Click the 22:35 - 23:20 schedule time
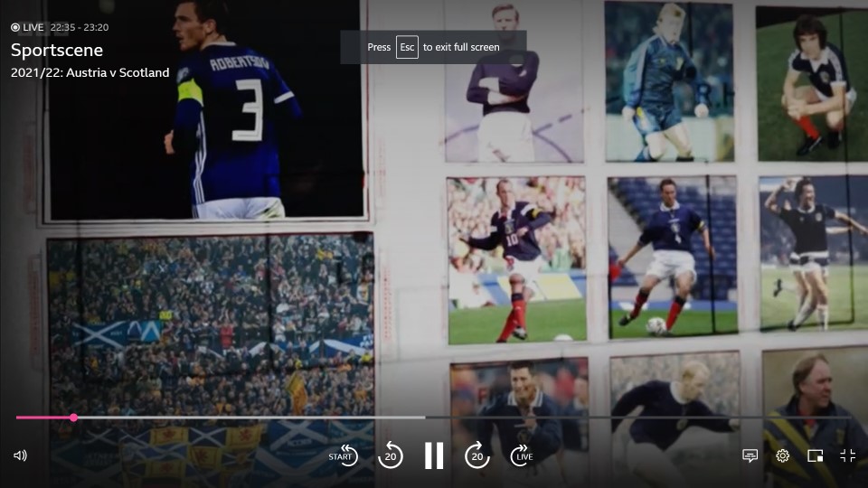868x488 pixels. [x=80, y=27]
